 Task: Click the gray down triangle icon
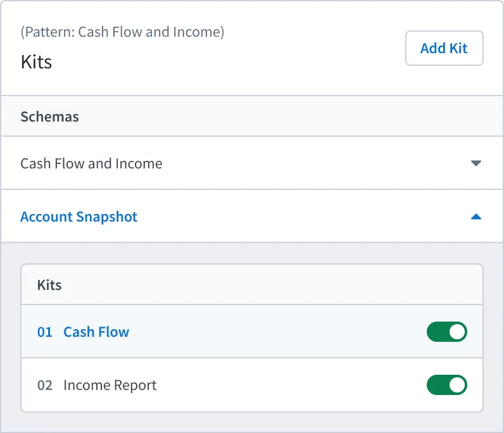tap(476, 163)
